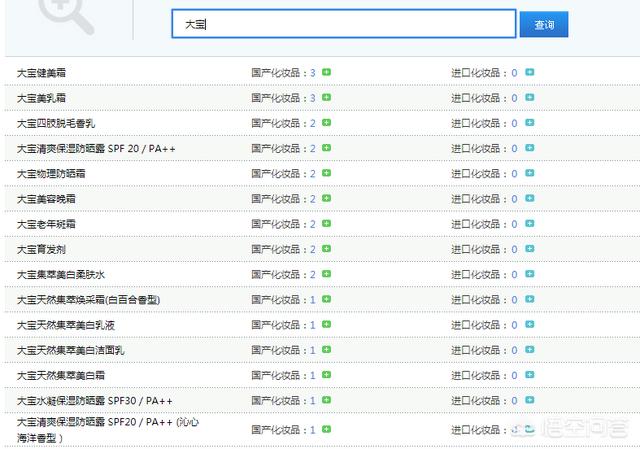Expand domestic cosmetics for 大宝四肢脱毛香乳
Viewport: 640px width, 449px height.
[326, 123]
